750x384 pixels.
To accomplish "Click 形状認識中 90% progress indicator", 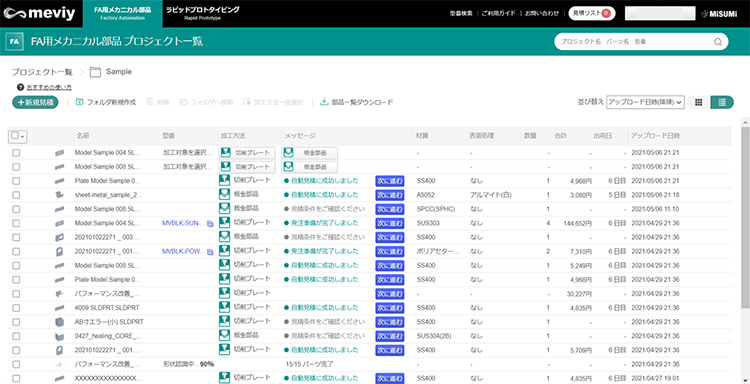I will click(x=188, y=364).
